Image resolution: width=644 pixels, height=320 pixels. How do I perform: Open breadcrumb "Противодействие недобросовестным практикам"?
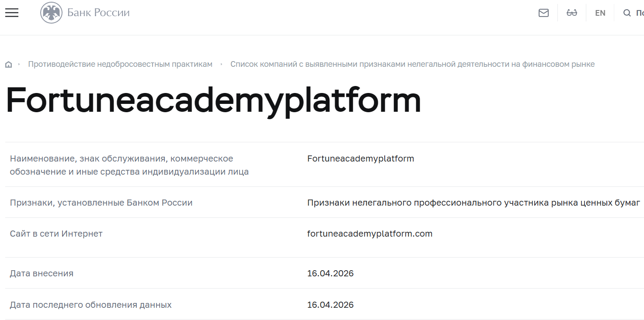click(120, 64)
